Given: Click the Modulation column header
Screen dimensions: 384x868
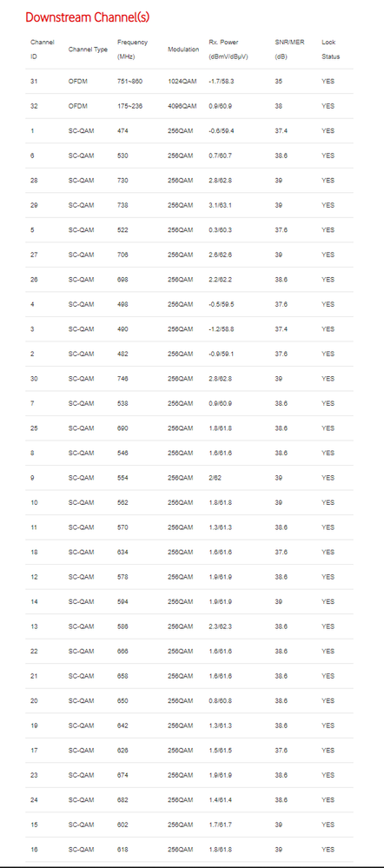Looking at the screenshot, I should tap(183, 50).
